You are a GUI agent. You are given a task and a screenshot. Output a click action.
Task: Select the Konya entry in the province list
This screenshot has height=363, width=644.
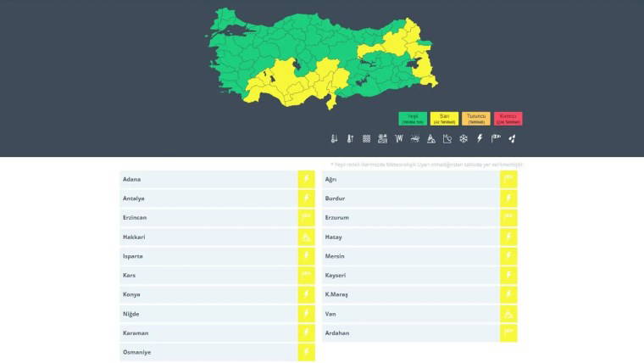[x=208, y=294]
